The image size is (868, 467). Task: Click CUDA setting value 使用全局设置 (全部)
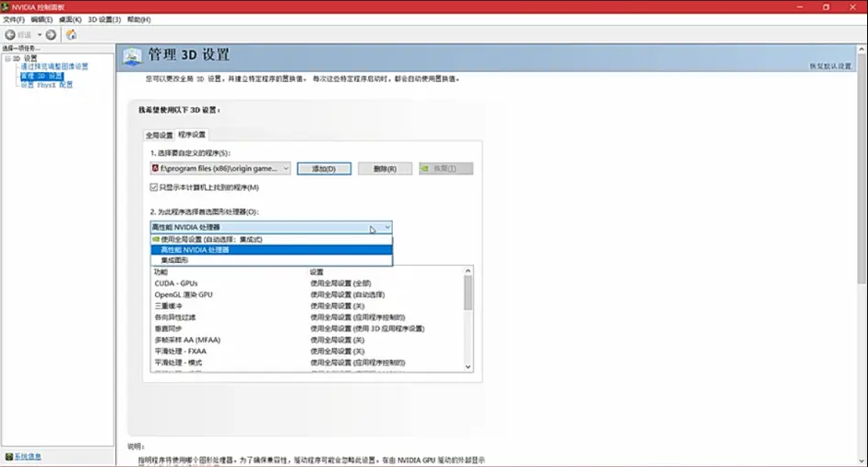click(x=340, y=283)
